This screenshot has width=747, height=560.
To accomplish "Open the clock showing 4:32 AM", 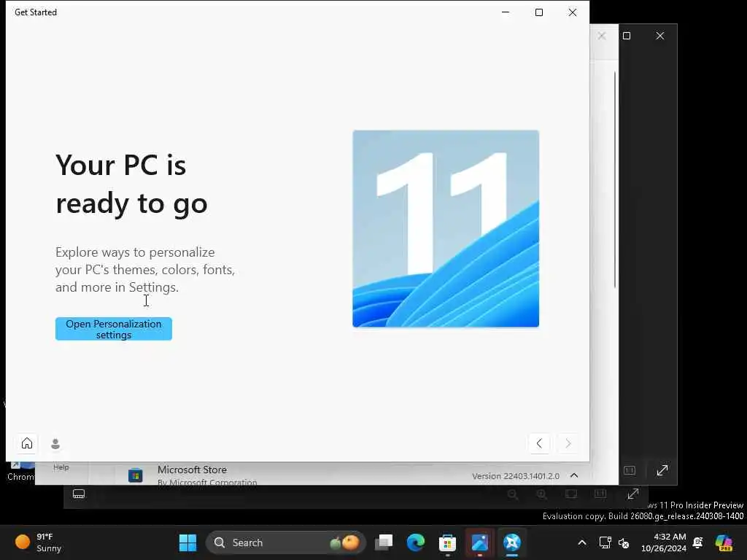I will [664, 542].
